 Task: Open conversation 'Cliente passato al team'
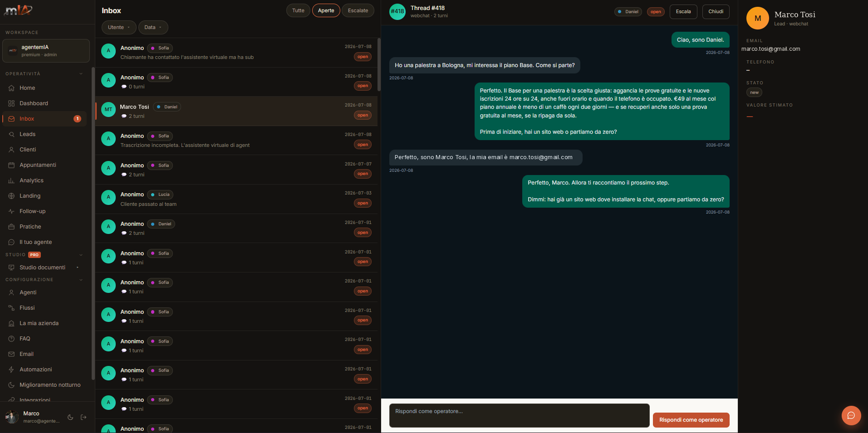pos(236,199)
